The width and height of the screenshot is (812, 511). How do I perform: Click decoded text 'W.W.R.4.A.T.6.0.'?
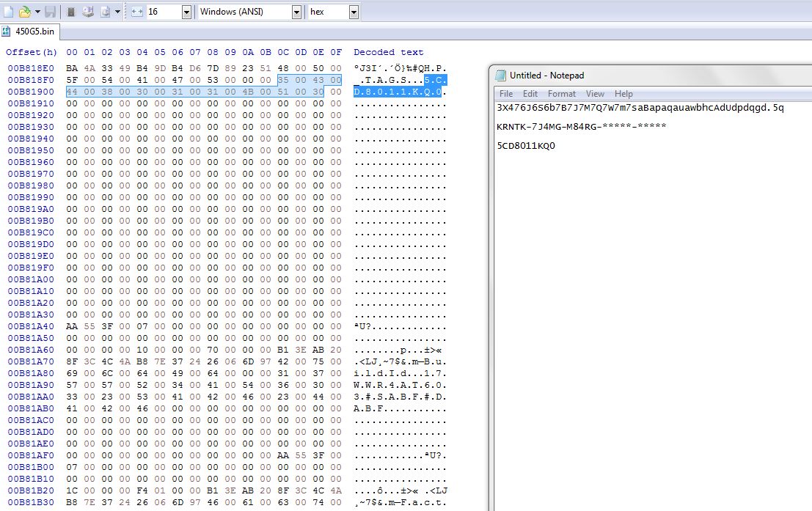400,385
